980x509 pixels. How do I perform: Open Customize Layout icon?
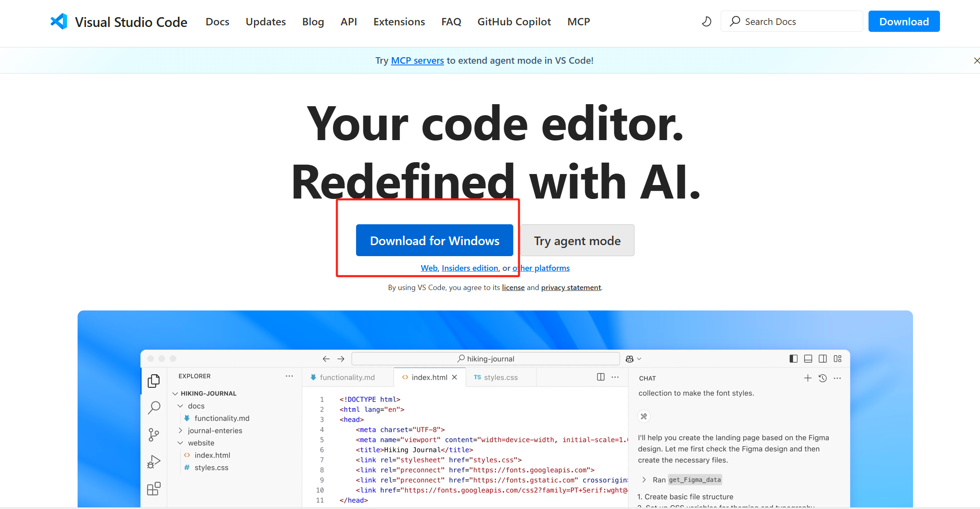click(837, 359)
